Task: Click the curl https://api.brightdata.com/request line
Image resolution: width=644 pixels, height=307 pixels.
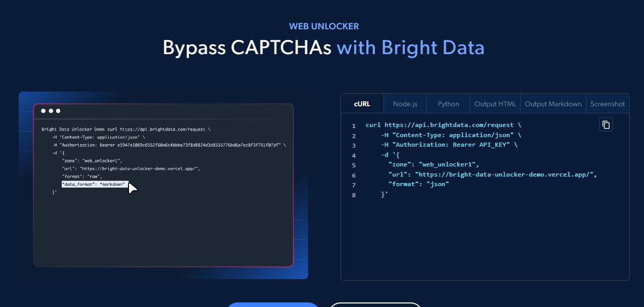Action: (x=444, y=124)
